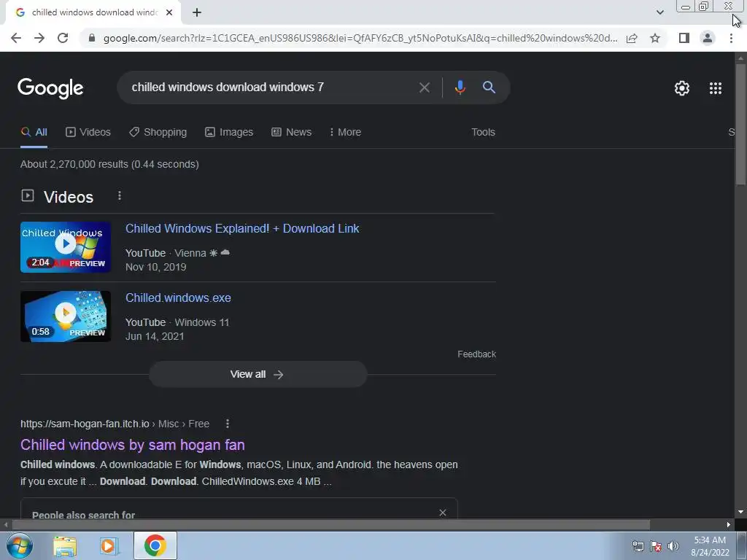Viewport: 747px width, 560px height.
Task: Switch to the Images tab
Action: click(229, 133)
